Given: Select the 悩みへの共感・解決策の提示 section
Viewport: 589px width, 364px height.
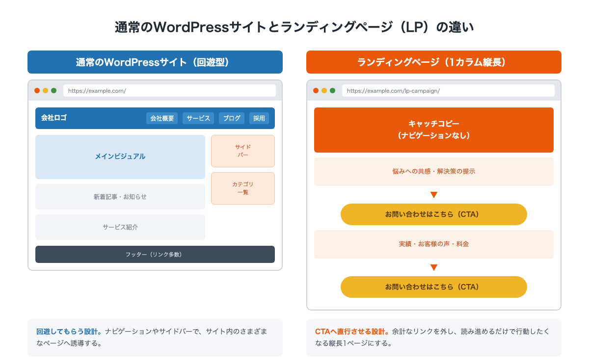Looking at the screenshot, I should point(434,172).
